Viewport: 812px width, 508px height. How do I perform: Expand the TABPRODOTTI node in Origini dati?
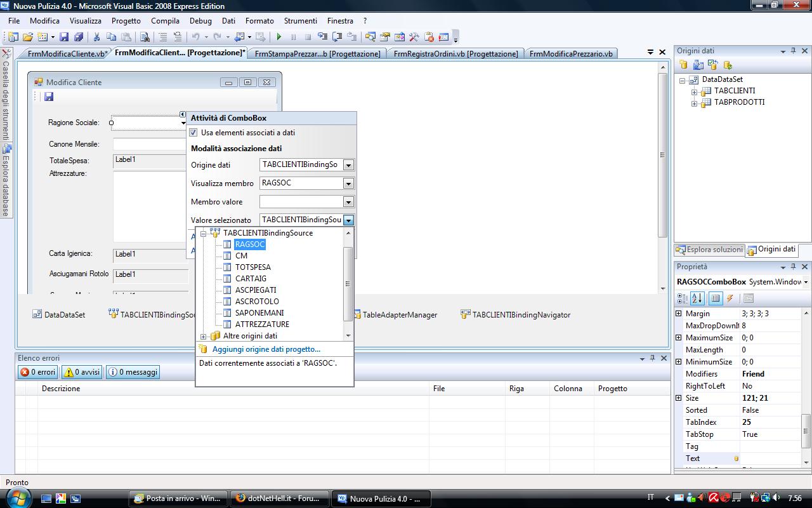click(x=695, y=103)
